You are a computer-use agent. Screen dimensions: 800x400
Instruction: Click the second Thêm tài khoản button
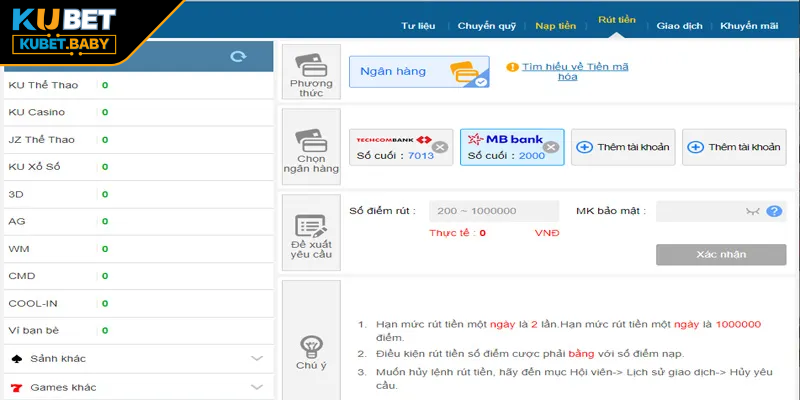[734, 147]
